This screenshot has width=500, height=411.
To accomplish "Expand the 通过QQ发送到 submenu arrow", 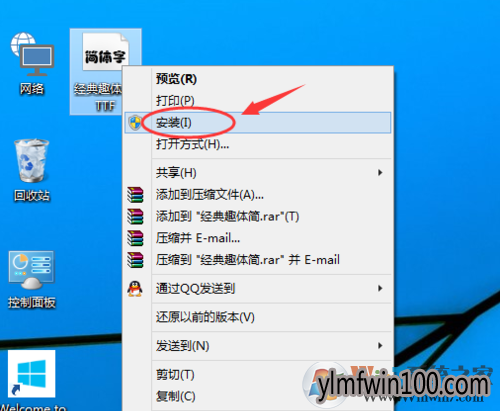I will tap(380, 289).
